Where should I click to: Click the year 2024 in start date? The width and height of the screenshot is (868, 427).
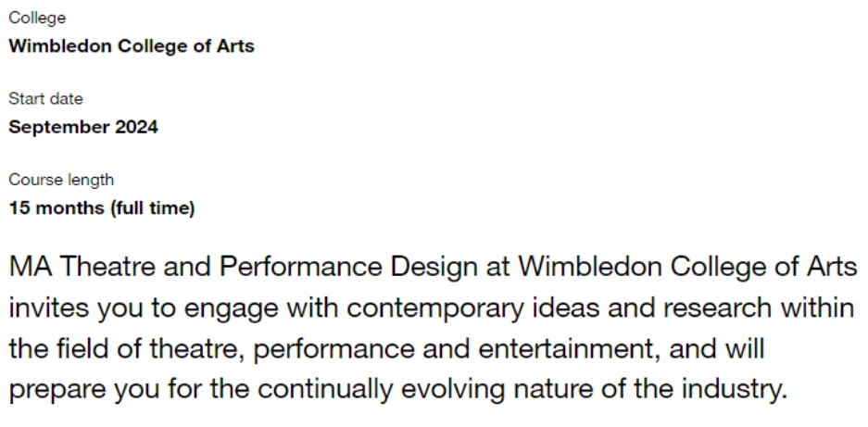pyautogui.click(x=137, y=127)
